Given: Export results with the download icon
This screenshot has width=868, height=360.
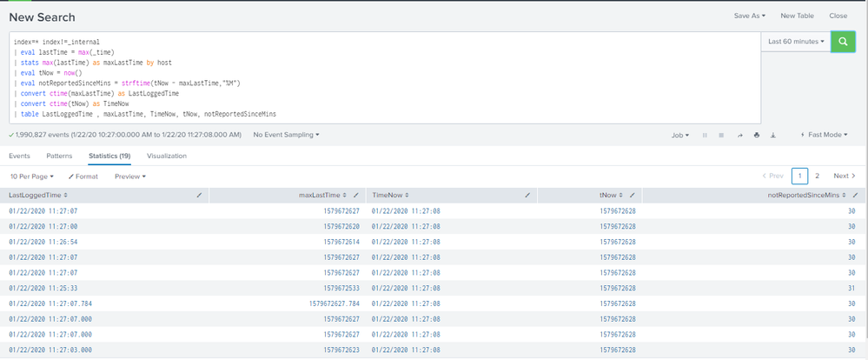Looking at the screenshot, I should tap(773, 135).
